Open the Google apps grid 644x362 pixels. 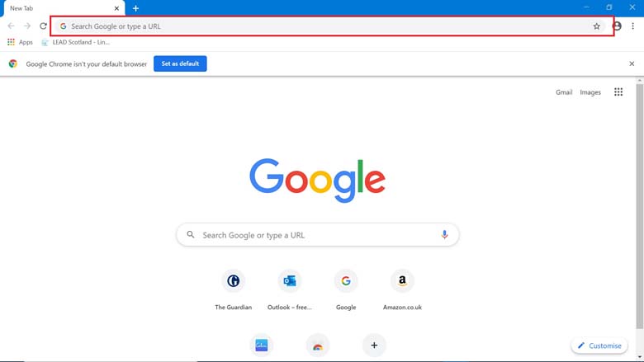tap(618, 92)
